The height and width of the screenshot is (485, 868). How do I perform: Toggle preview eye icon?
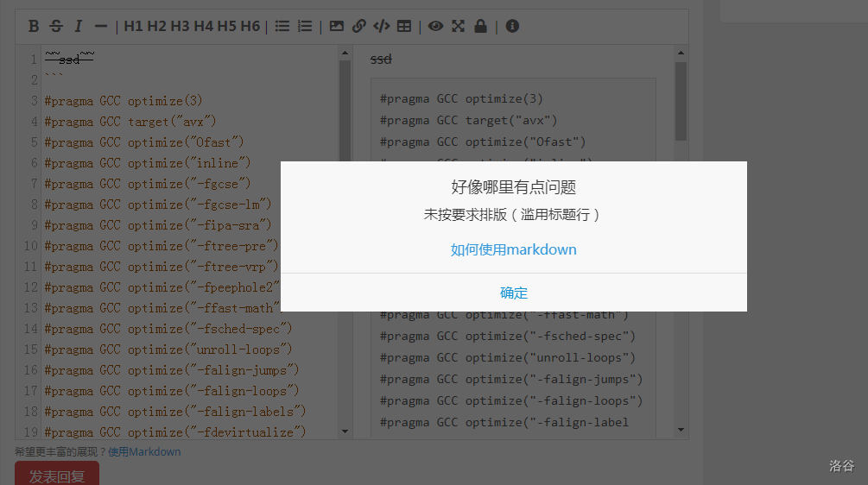435,26
